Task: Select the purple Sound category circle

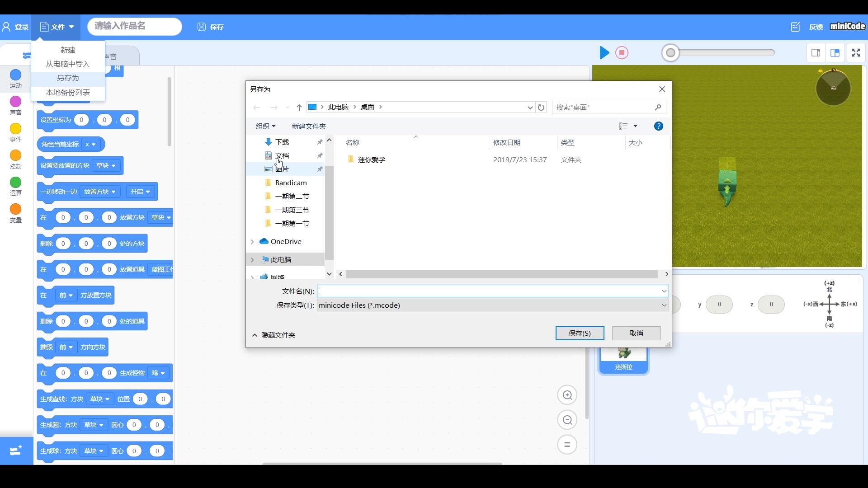Action: 16,102
